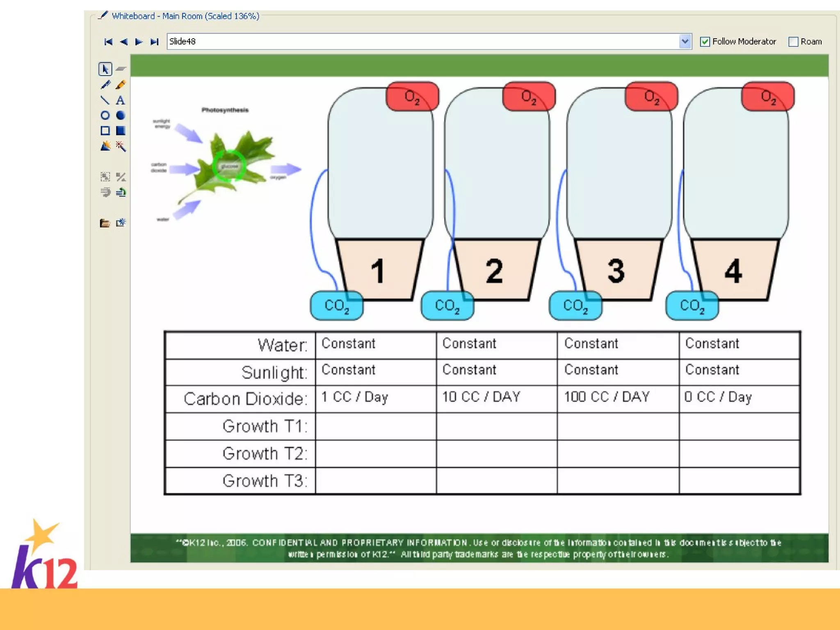Select the pointer selection tool

pos(105,69)
